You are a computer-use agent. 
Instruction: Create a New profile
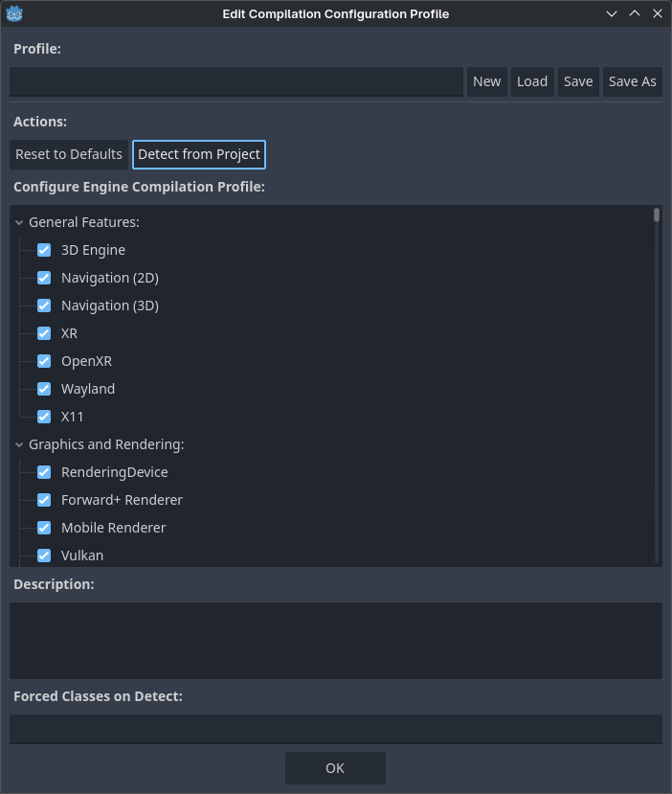click(487, 81)
